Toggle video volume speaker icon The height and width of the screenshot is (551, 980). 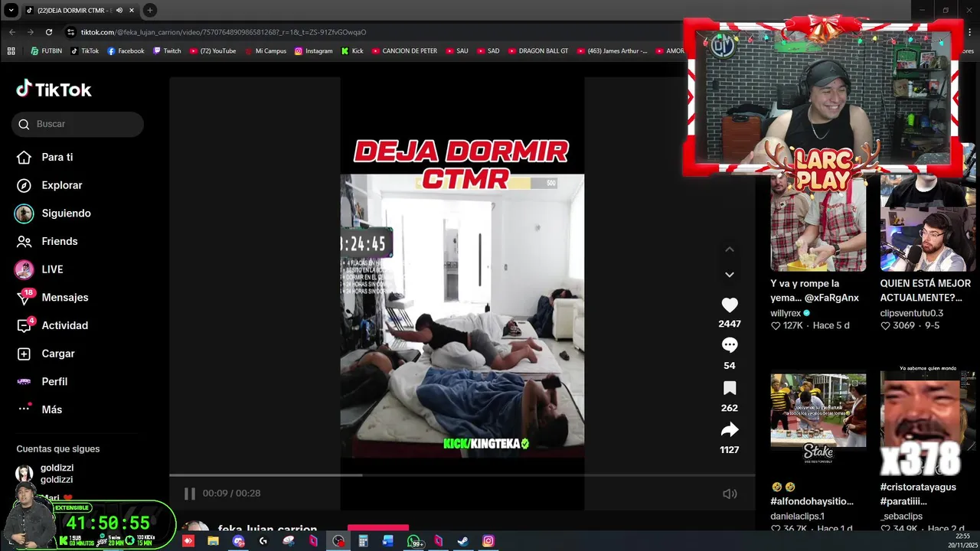point(730,494)
